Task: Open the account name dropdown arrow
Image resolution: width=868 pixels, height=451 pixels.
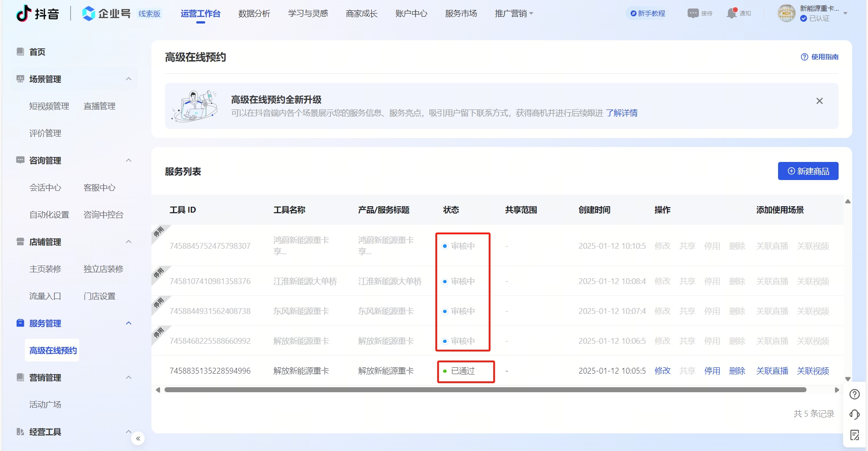Action: [x=845, y=14]
